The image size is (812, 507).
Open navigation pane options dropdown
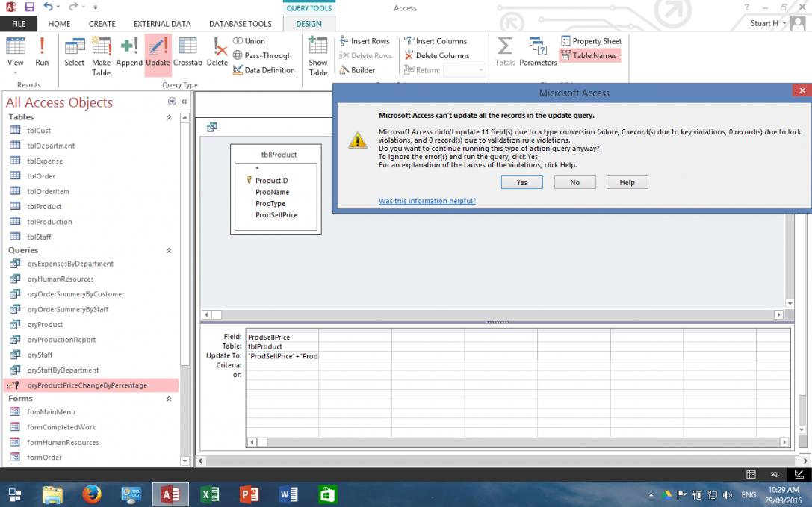pyautogui.click(x=172, y=102)
